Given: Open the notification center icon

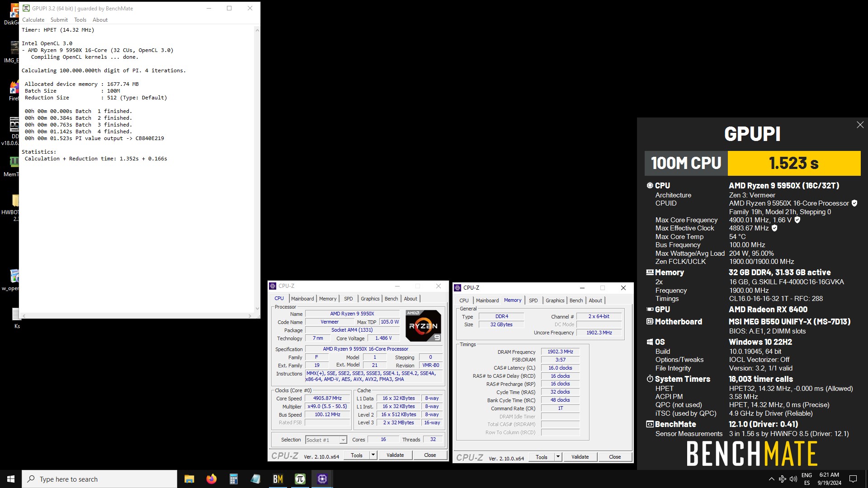Looking at the screenshot, I should click(853, 479).
